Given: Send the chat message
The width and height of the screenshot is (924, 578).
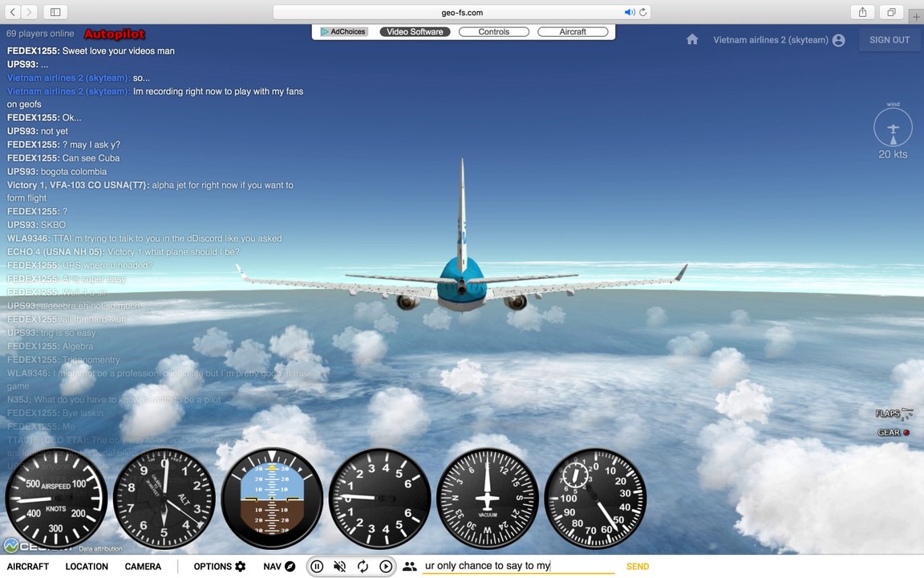Looking at the screenshot, I should click(638, 566).
